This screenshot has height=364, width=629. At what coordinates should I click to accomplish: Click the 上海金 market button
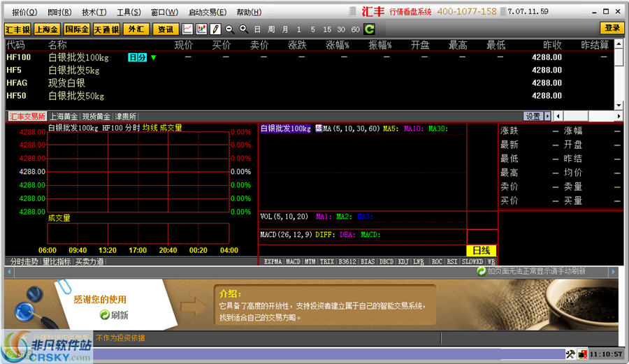click(47, 29)
